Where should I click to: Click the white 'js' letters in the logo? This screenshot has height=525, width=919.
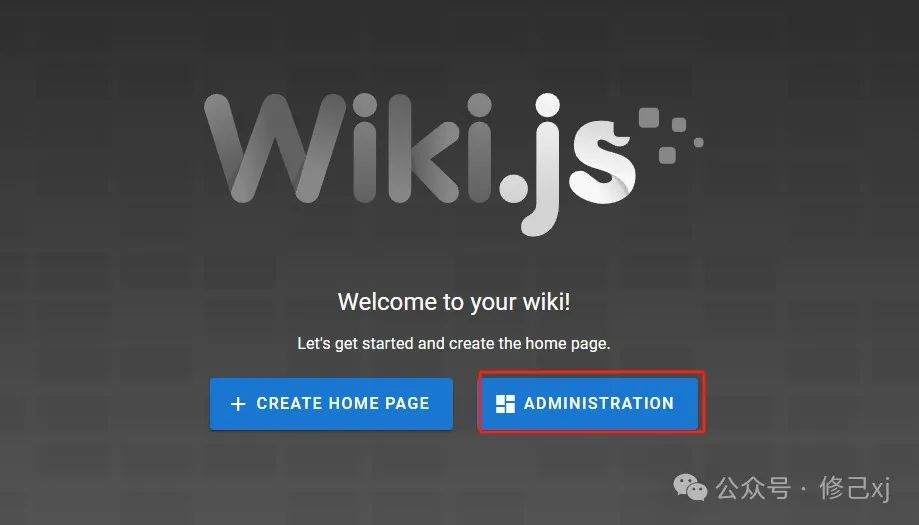[x=577, y=164]
